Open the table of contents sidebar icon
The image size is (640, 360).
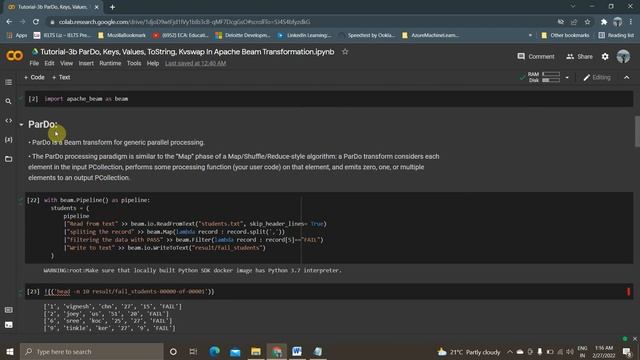pyautogui.click(x=8, y=82)
